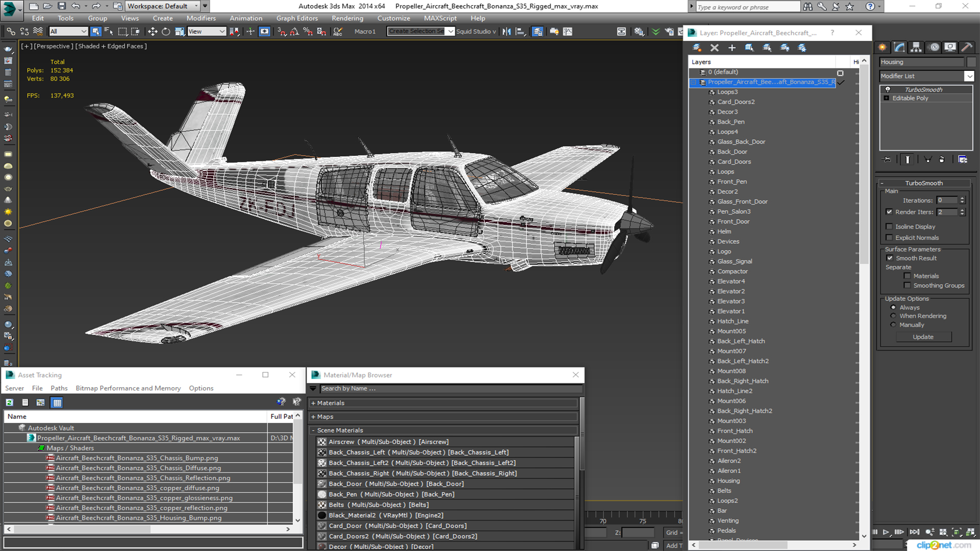Click Bind to Space Warp icon

pos(37,32)
